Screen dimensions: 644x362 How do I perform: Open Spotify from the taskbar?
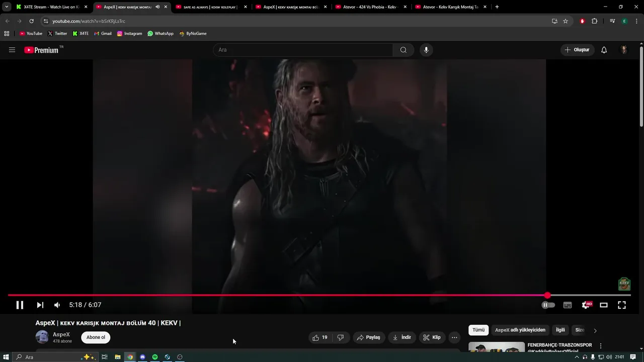coord(155,357)
